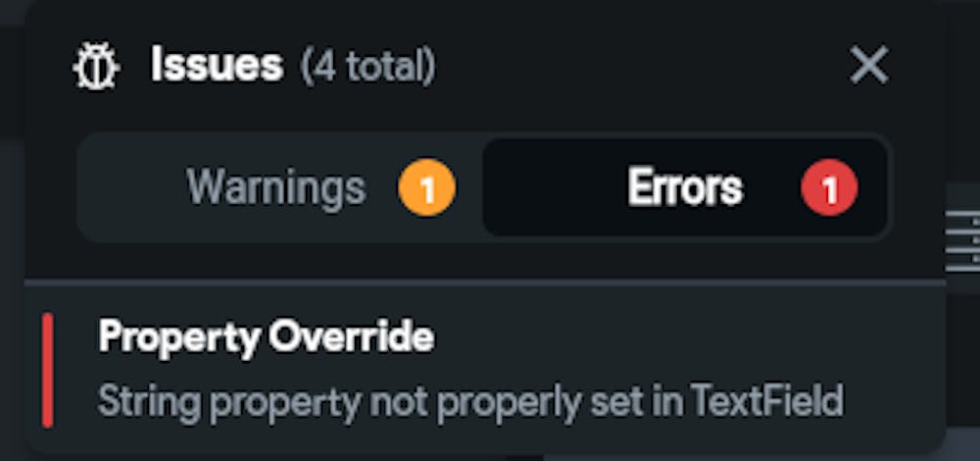Close the Issues panel with the X
This screenshot has width=980, height=461.
pyautogui.click(x=868, y=65)
